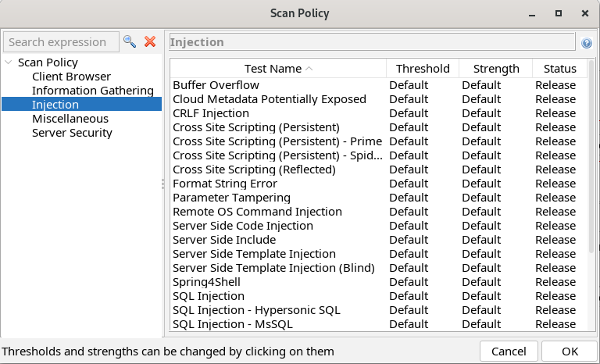Image resolution: width=600 pixels, height=364 pixels.
Task: Select Miscellaneous category in tree
Action: 70,119
